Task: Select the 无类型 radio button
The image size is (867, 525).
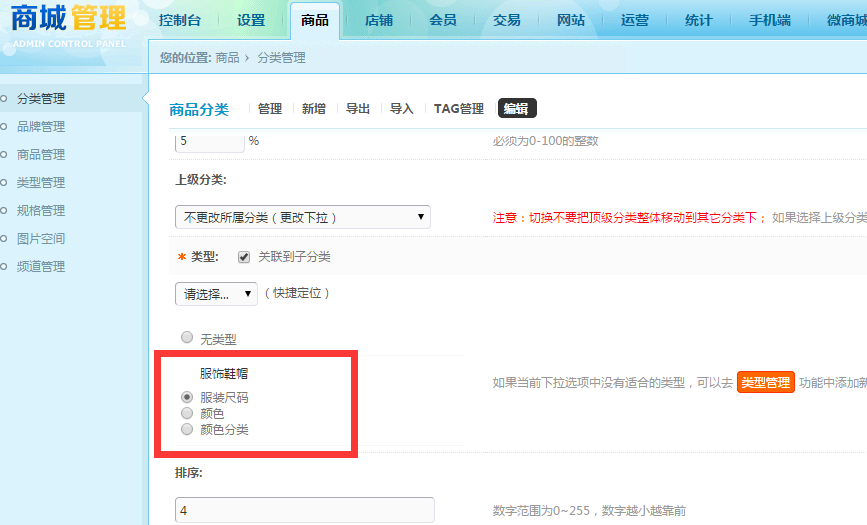Action: pyautogui.click(x=187, y=337)
